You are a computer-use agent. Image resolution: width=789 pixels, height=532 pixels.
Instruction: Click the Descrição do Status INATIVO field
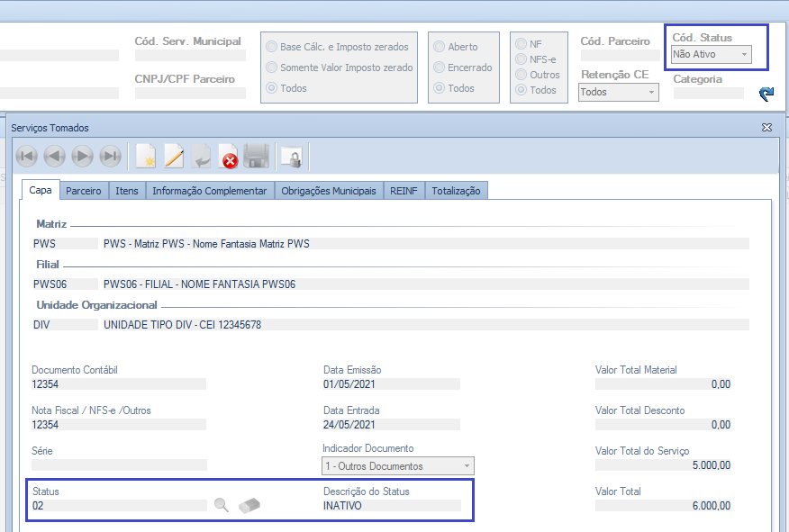(x=392, y=506)
